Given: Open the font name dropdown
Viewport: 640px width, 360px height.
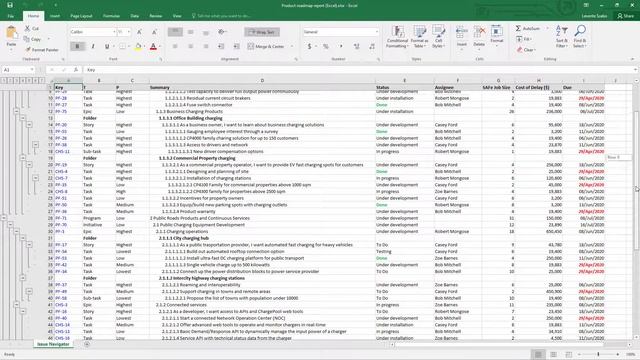Looking at the screenshot, I should (x=114, y=32).
